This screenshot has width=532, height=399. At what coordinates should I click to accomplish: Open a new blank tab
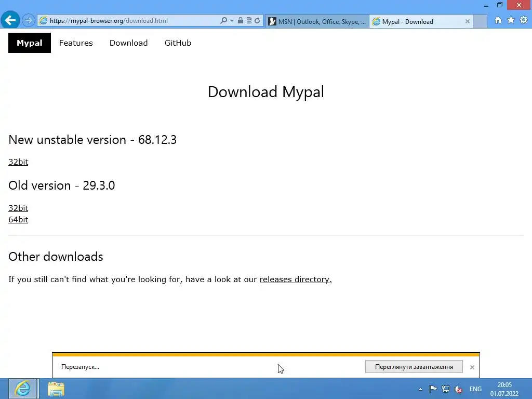pos(480,21)
